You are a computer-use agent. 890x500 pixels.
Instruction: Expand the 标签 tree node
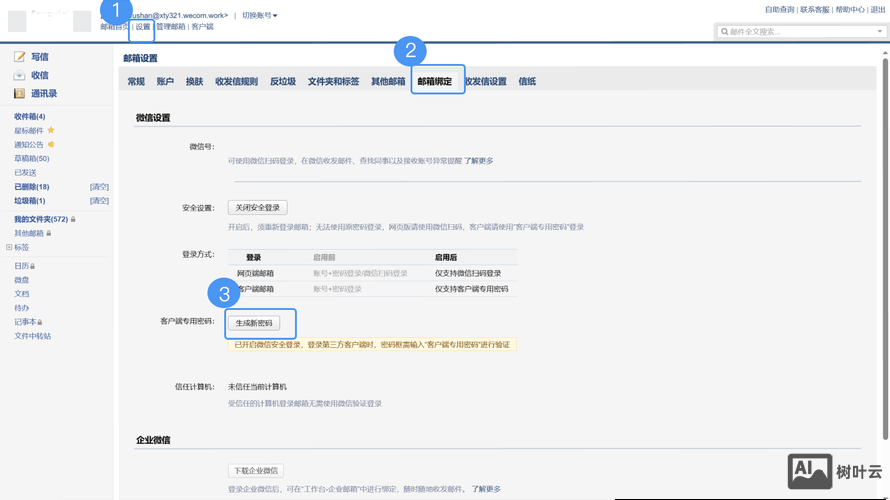(x=9, y=247)
